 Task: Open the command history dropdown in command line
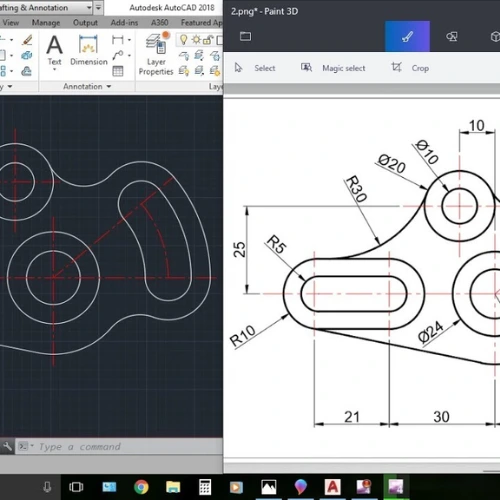32,446
